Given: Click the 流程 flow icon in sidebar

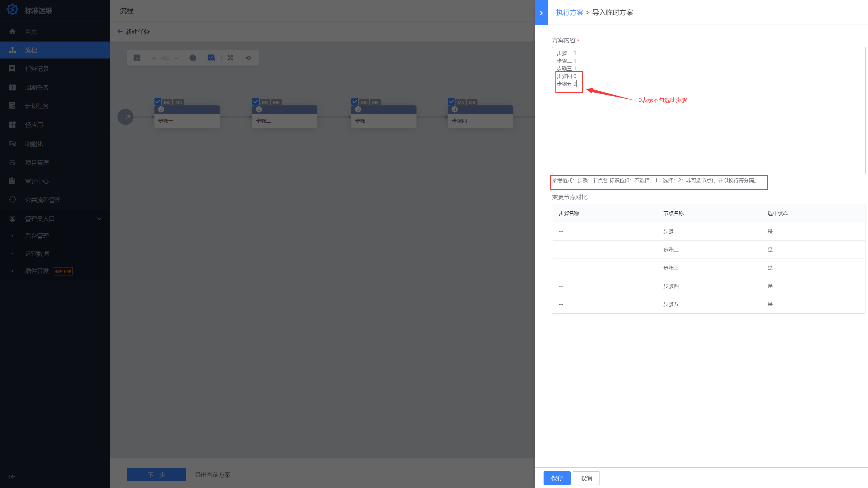Looking at the screenshot, I should click(x=12, y=50).
